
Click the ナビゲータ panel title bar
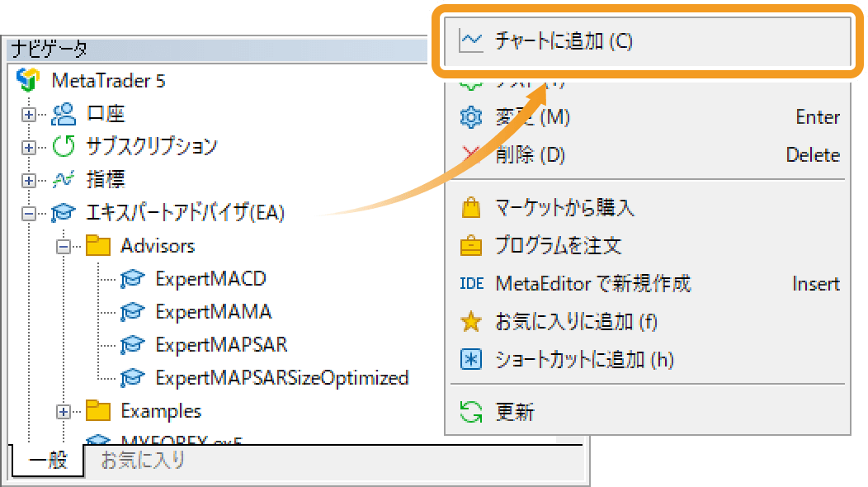(x=219, y=50)
